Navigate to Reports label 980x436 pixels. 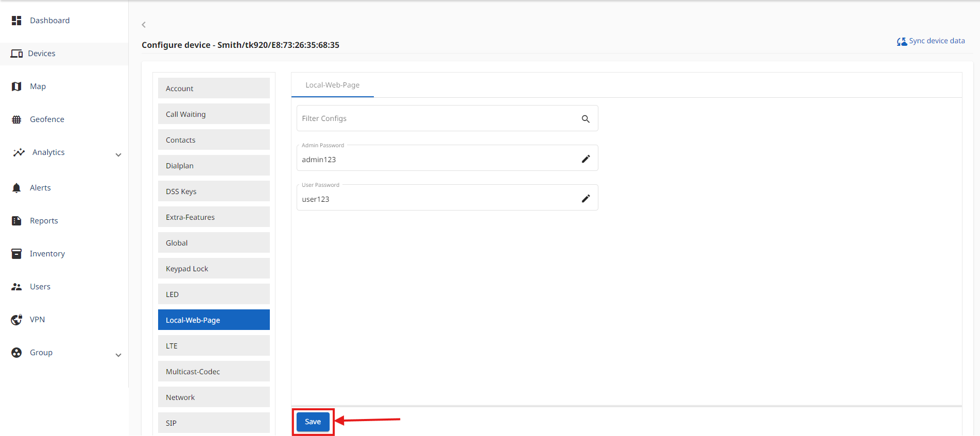44,221
